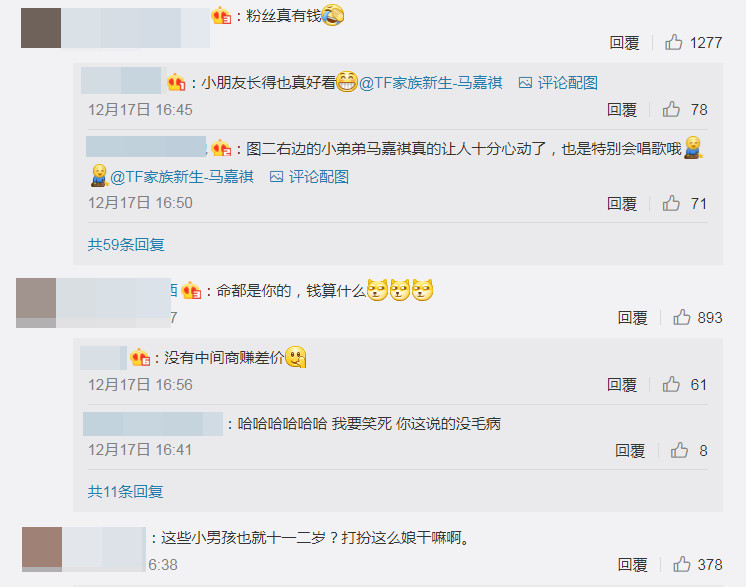Expand 共11条回复 thread
This screenshot has width=746, height=587.
(x=126, y=491)
